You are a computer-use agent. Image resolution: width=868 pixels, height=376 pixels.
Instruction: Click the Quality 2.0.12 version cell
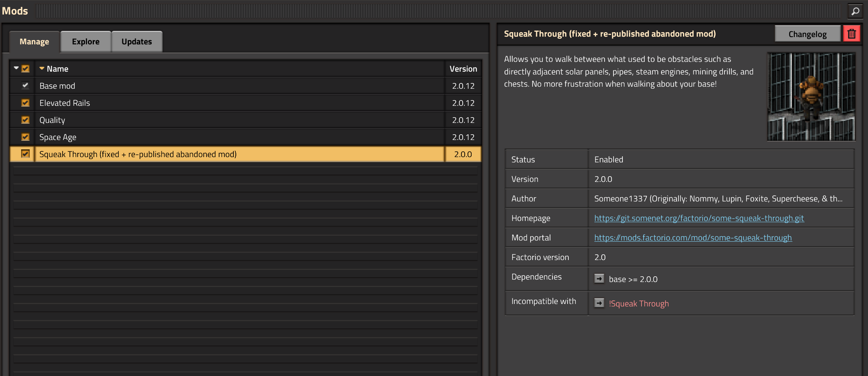point(463,120)
